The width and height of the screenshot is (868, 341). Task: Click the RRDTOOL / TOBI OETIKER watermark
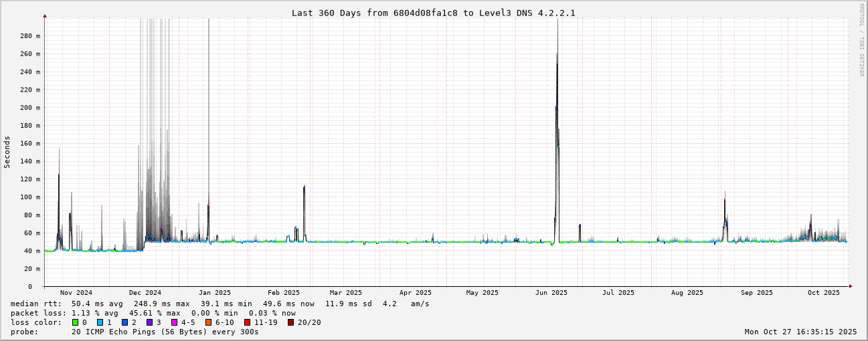tap(861, 40)
